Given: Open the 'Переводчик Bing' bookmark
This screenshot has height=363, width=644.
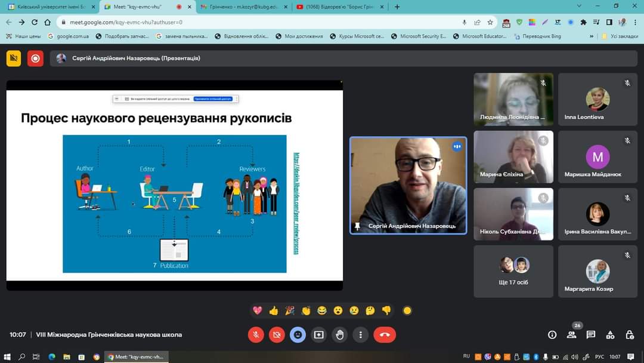Looking at the screenshot, I should tap(537, 36).
